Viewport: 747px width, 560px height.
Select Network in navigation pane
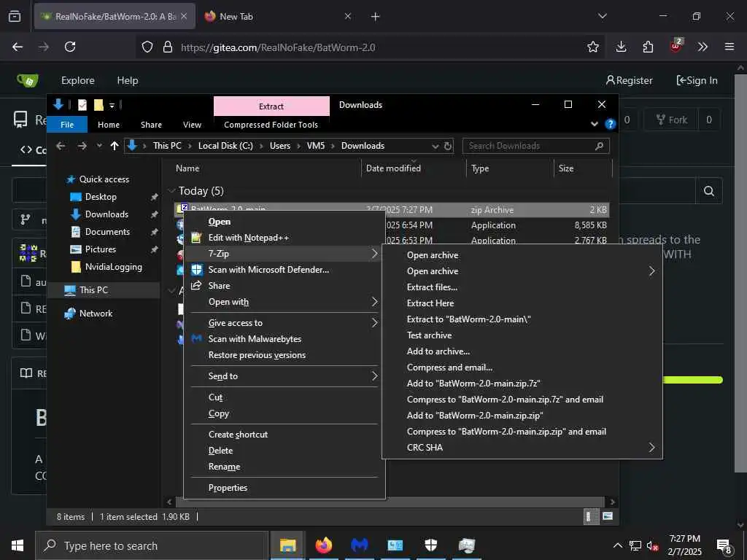coord(96,314)
